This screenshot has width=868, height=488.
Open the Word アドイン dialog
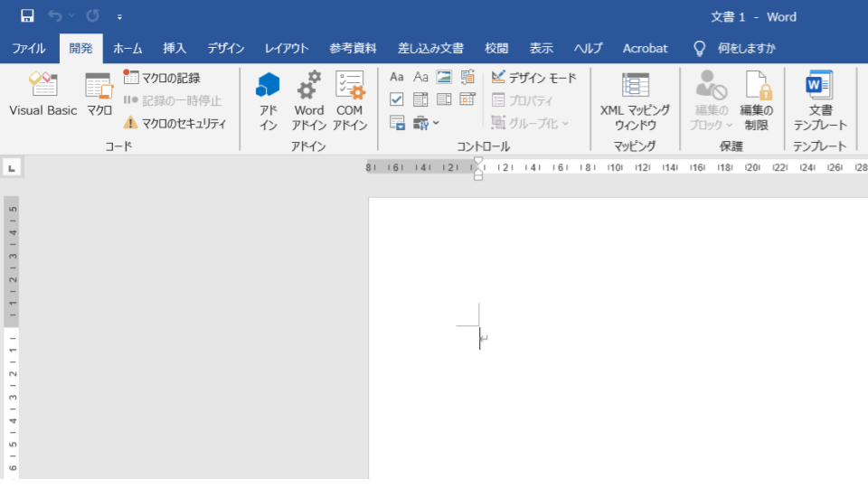(x=308, y=100)
